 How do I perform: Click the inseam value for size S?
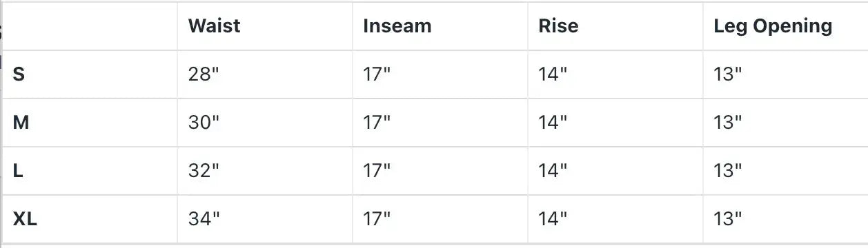tap(377, 74)
